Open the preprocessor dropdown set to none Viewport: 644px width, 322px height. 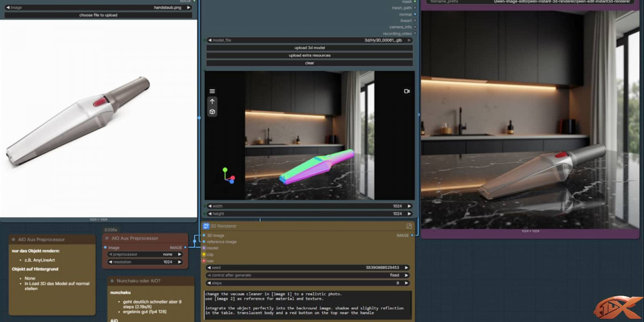[x=144, y=254]
